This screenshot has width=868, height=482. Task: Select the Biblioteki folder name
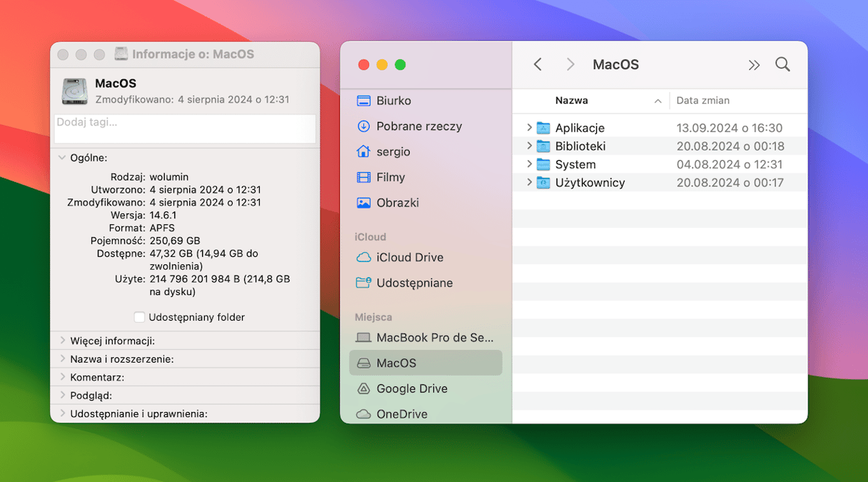(x=580, y=146)
